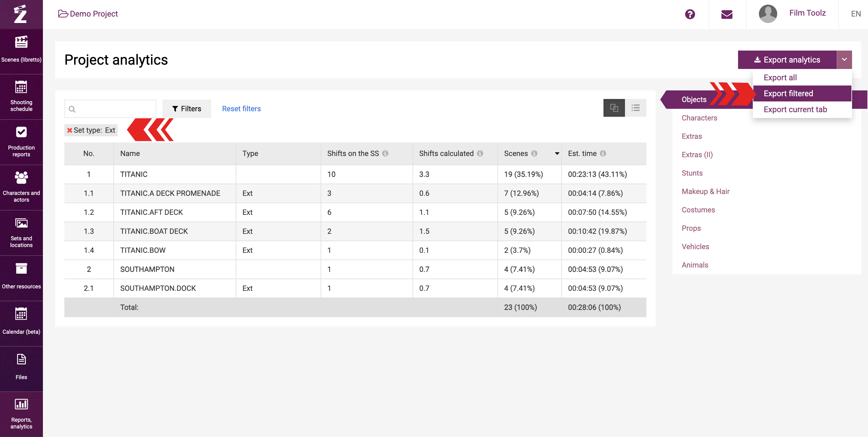
Task: Choose Export current tab
Action: (802, 109)
